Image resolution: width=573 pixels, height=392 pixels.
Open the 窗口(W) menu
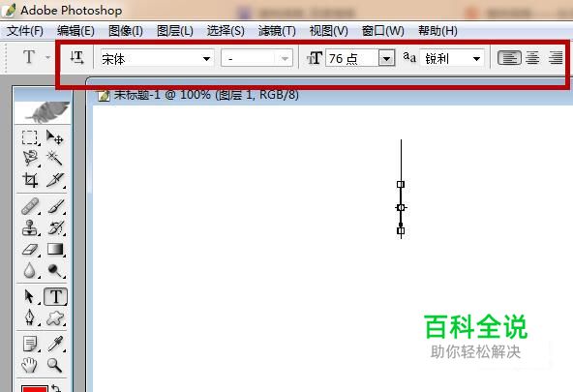click(x=383, y=31)
